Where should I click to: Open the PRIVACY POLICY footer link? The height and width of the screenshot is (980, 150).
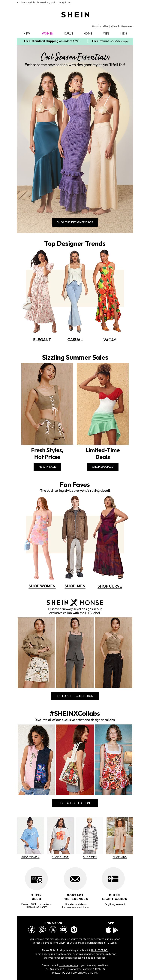(x=61, y=972)
